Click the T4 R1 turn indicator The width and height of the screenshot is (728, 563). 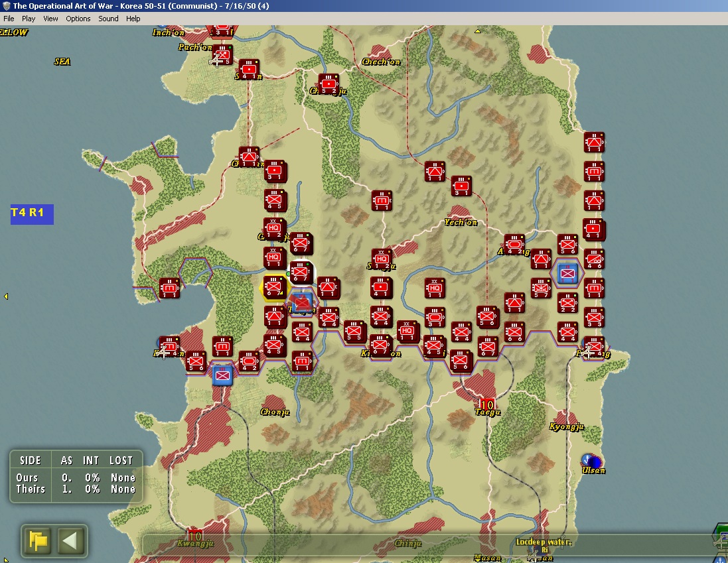32,214
